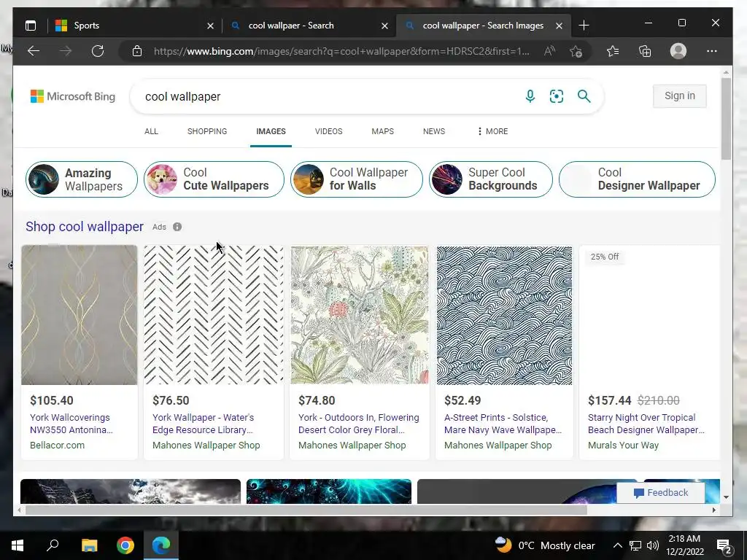The width and height of the screenshot is (747, 560).
Task: Open the Feedback button
Action: [x=661, y=493]
